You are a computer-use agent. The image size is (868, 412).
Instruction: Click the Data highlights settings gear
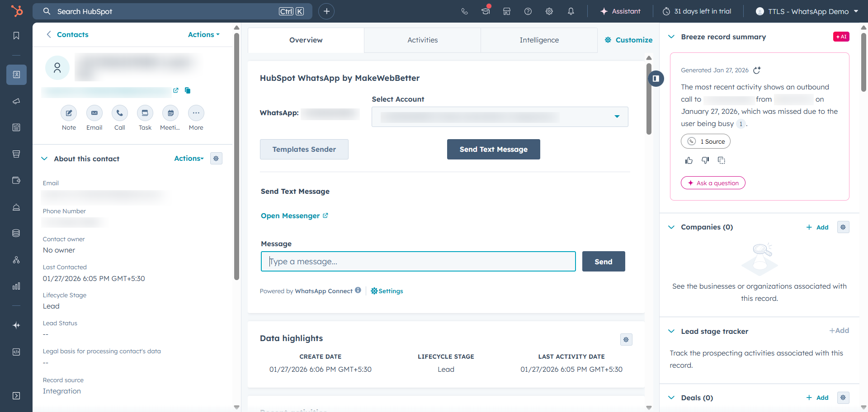(x=626, y=340)
